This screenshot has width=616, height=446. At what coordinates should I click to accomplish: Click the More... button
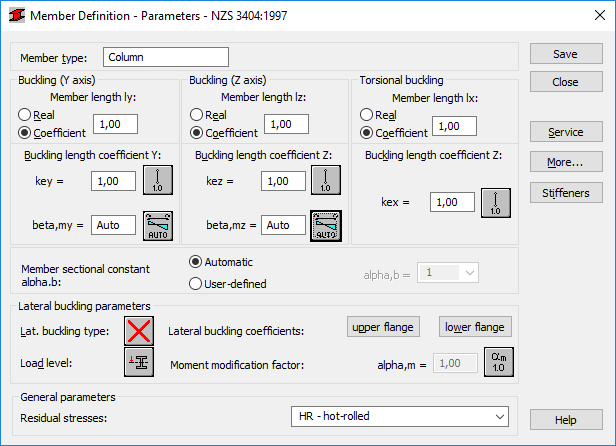[566, 162]
